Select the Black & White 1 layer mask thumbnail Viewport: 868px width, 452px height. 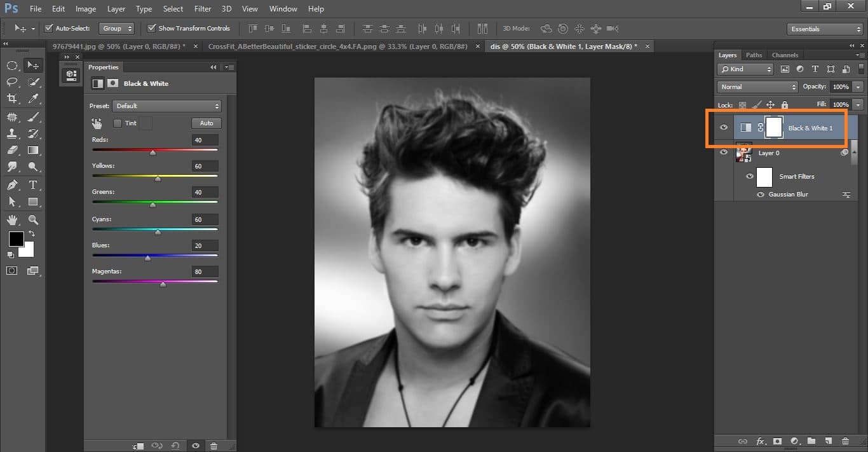[x=774, y=127]
